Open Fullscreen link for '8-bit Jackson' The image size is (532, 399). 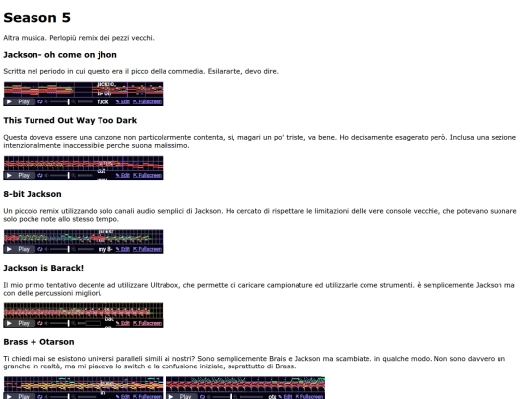[147, 249]
